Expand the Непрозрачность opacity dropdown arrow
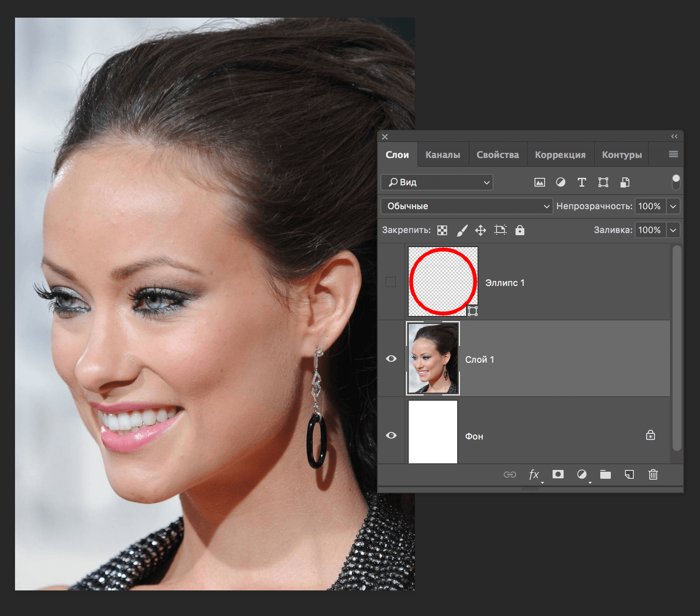700x616 pixels. point(673,206)
